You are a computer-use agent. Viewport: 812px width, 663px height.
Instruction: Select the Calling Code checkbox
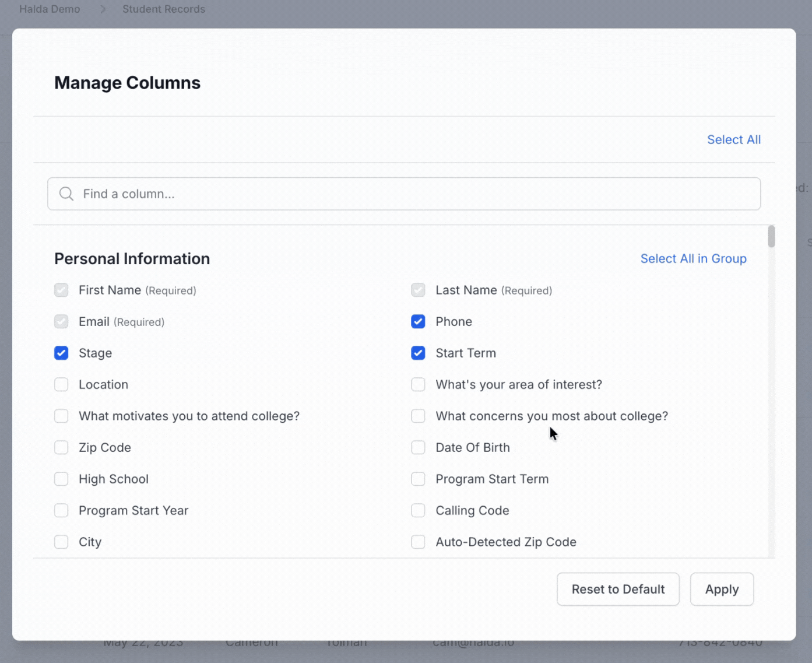418,510
